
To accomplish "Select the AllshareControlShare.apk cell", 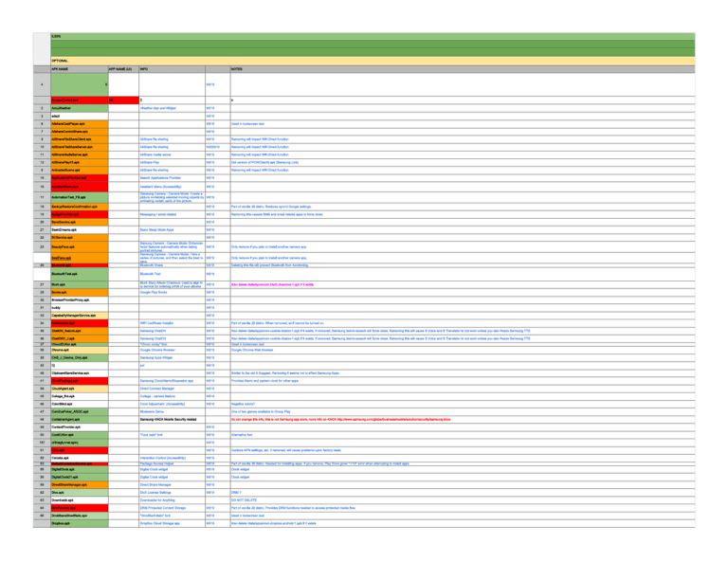I will 80,132.
